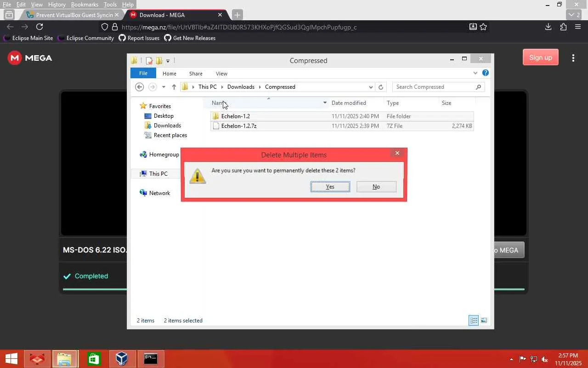
Task: Click Sign up on MEGA page
Action: coord(541,57)
